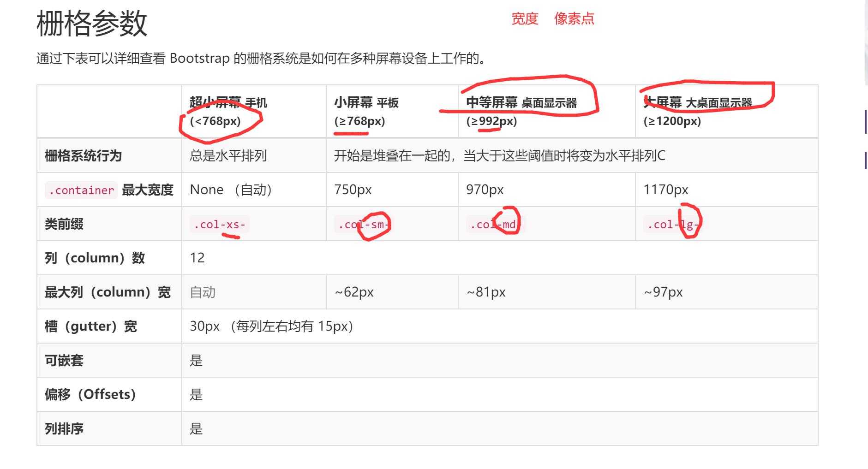The height and width of the screenshot is (469, 868).
Task: Click 是 in the 偏移 (Offsets) row
Action: tap(196, 395)
